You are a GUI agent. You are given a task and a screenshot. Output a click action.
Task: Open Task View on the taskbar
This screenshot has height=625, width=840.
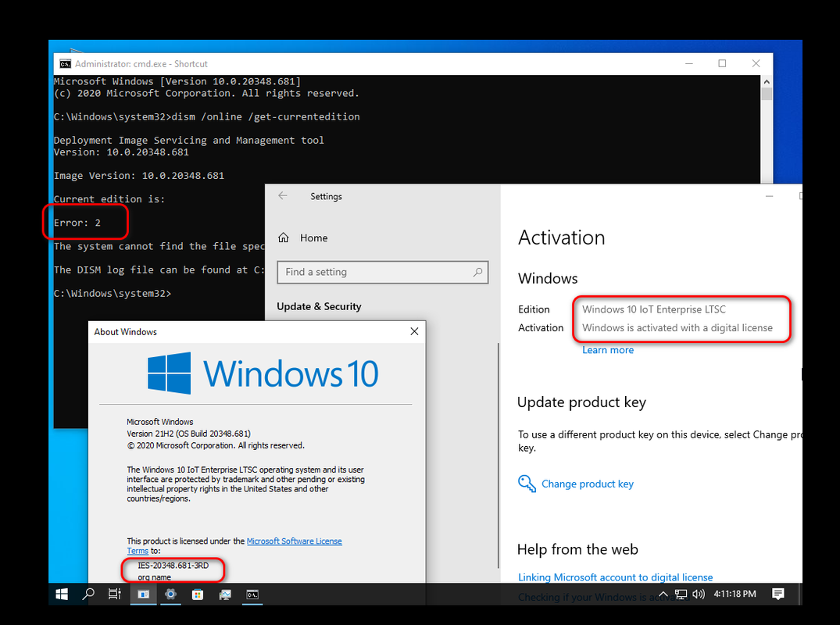[115, 594]
